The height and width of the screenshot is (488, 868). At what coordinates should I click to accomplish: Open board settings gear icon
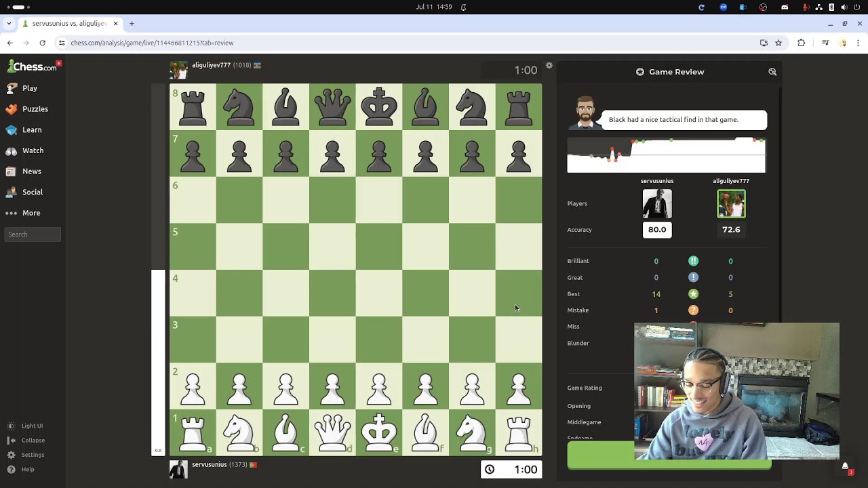549,66
